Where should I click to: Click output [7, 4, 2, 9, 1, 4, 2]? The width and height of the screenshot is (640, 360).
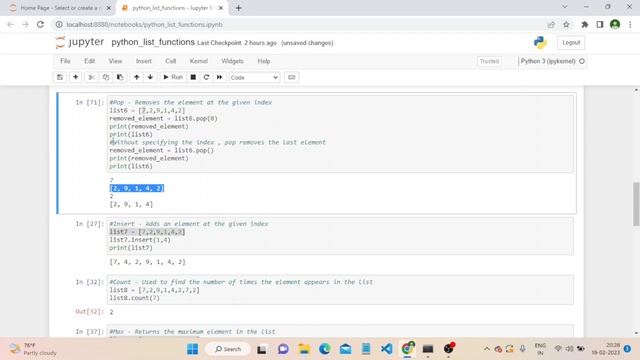147,262
